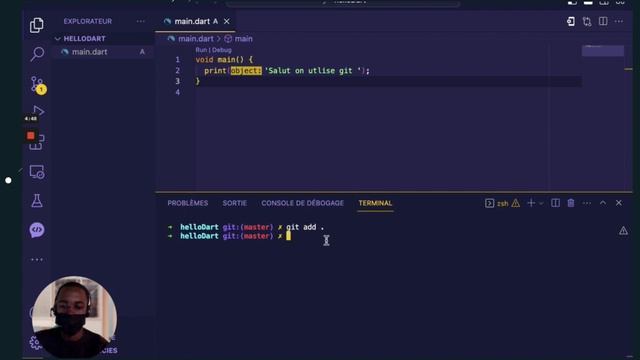Click the 'git add .' terminal command text

click(x=305, y=227)
